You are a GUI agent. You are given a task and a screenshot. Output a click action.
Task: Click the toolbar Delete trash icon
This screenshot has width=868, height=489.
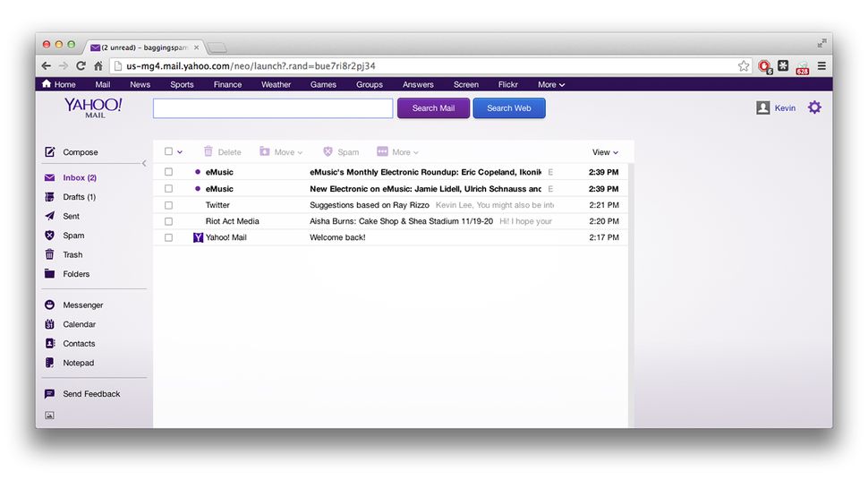(208, 151)
